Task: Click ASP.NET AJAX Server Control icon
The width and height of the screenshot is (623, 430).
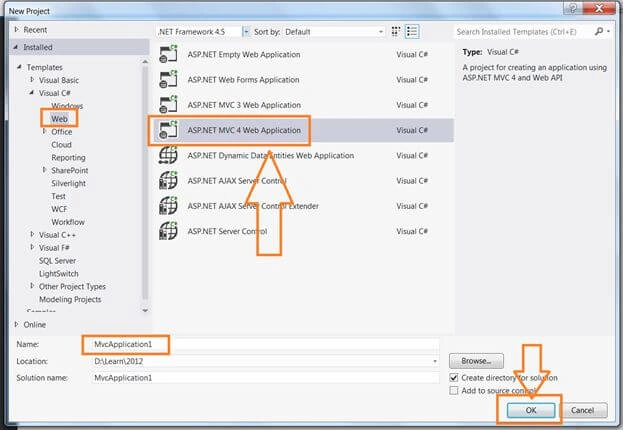Action: 168,181
